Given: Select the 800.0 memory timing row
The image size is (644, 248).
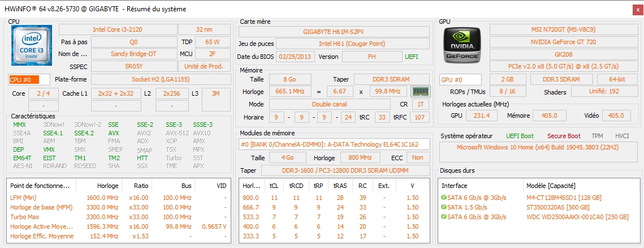Looking at the screenshot, I should coord(334,198).
